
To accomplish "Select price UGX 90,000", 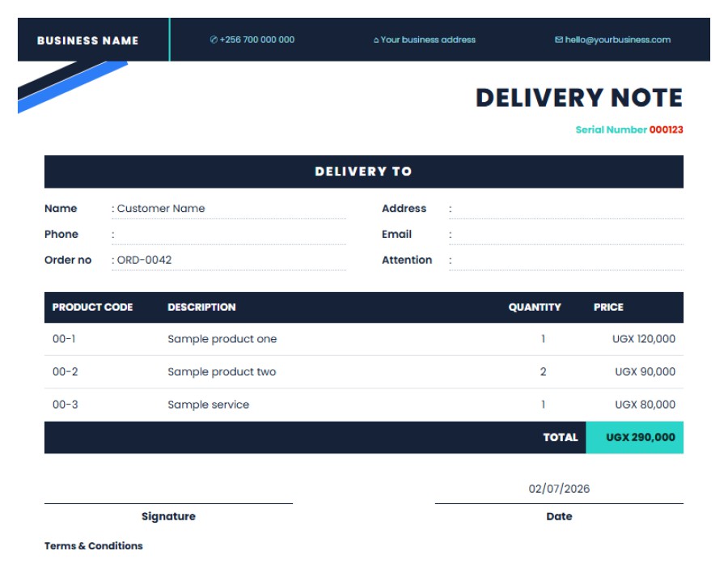I will 645,372.
